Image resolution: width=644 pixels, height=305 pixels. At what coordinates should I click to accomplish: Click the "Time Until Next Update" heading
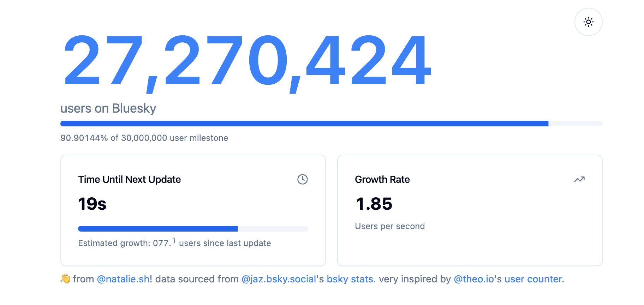point(130,179)
